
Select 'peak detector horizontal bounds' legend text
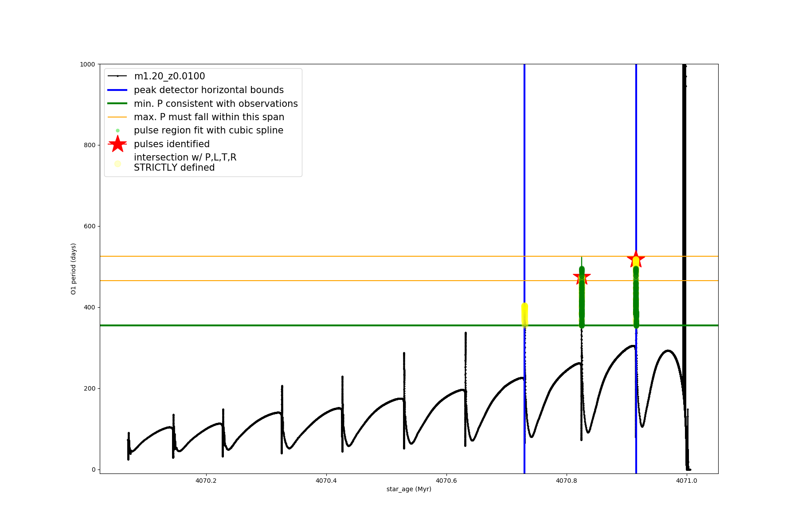click(x=209, y=90)
